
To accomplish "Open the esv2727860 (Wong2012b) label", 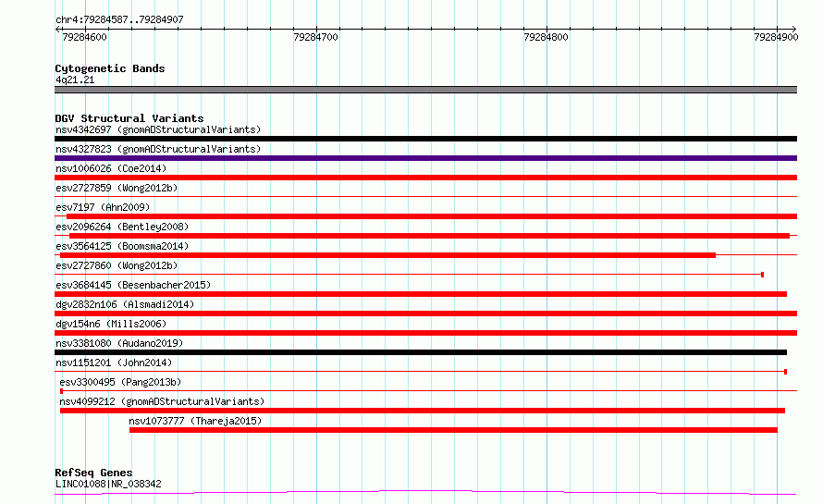I will 117,265.
